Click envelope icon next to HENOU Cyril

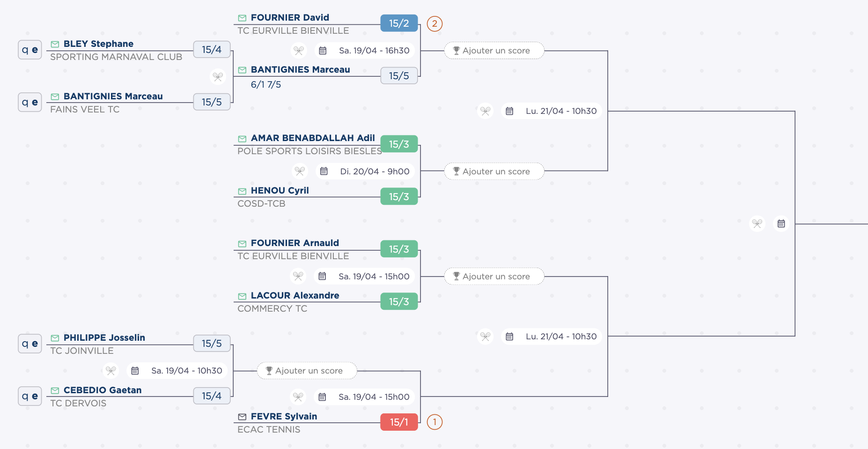click(x=242, y=191)
